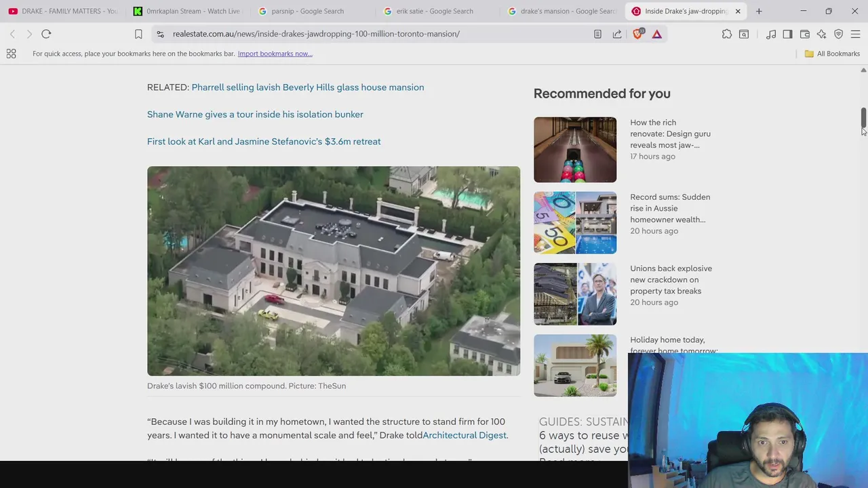Click the Recommended for you heading
This screenshot has height=488, width=868.
click(601, 94)
